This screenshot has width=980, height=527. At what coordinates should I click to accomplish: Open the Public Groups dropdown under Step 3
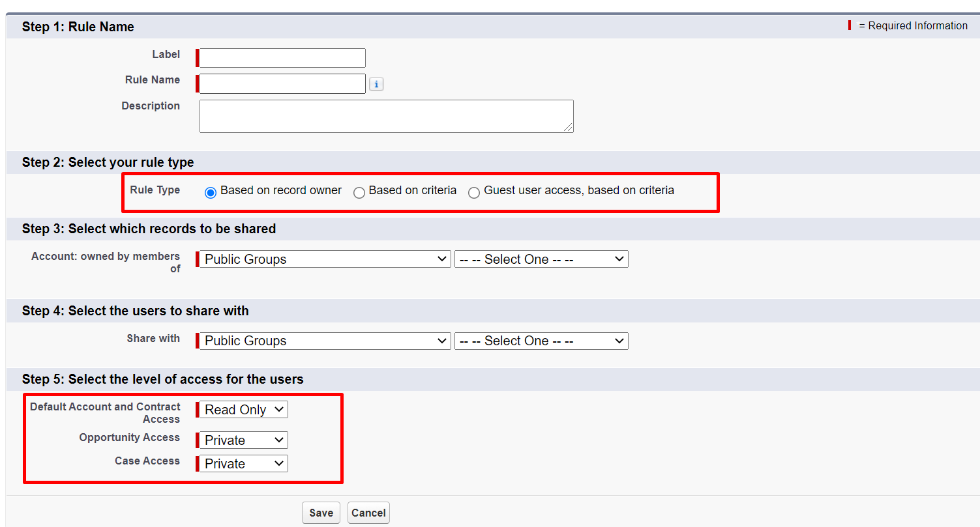[x=323, y=259]
